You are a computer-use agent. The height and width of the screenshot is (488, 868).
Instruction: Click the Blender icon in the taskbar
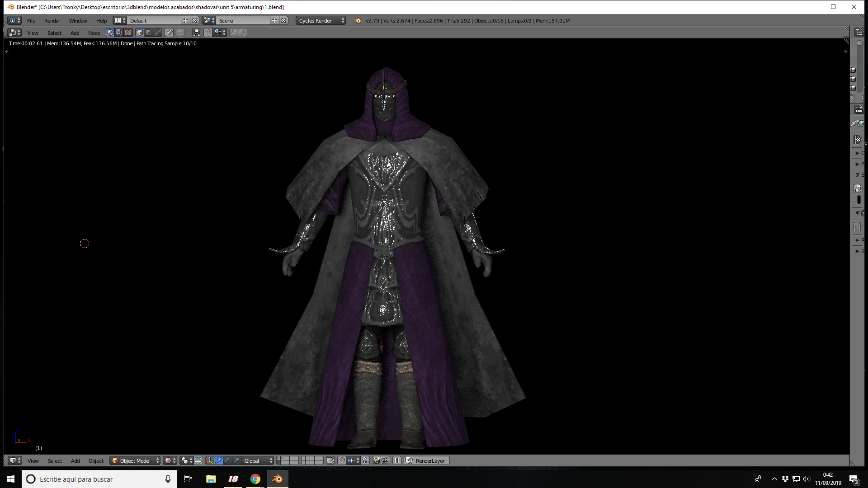pos(277,479)
